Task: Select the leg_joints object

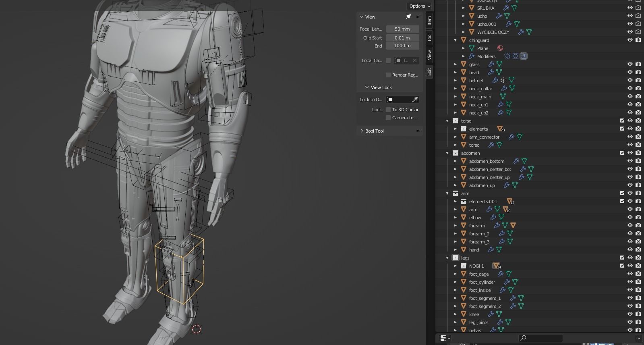Action: tap(478, 322)
